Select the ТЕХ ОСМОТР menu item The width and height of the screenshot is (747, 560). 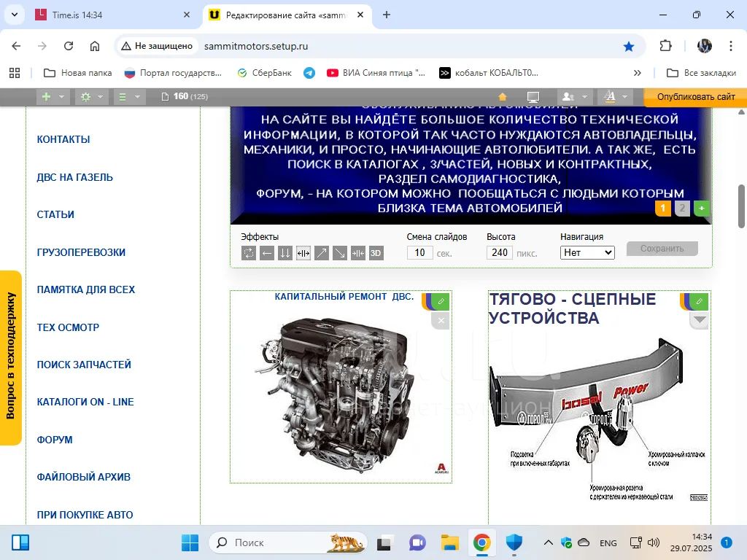pos(68,327)
